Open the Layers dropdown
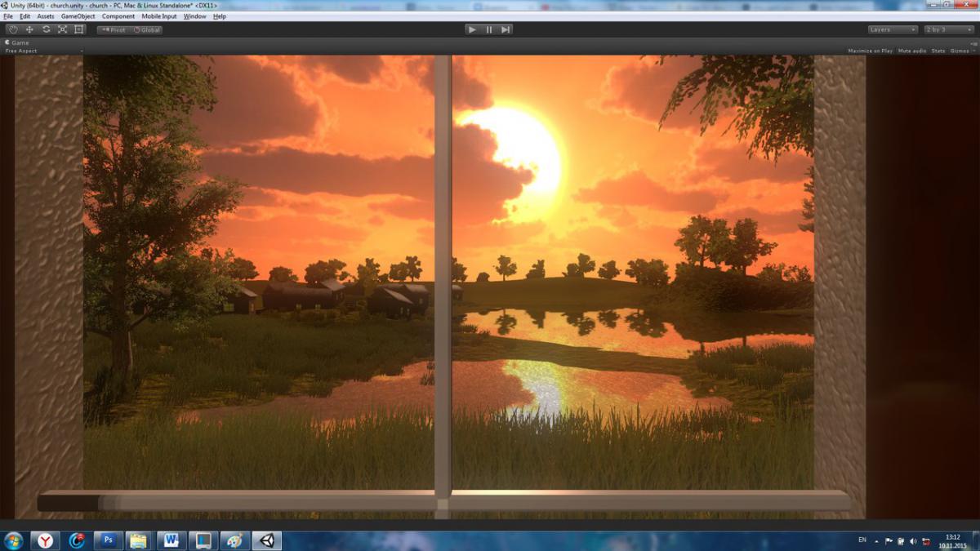Image resolution: width=980 pixels, height=551 pixels. pyautogui.click(x=893, y=29)
